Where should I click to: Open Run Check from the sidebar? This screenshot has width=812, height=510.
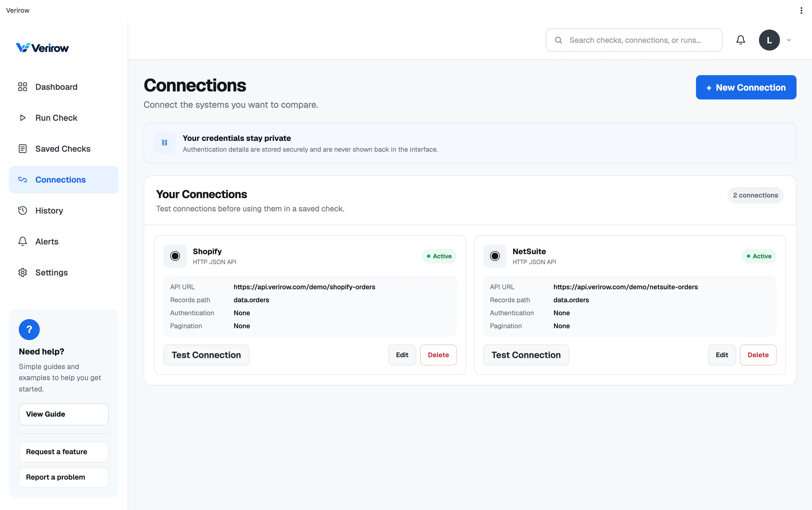pos(64,118)
